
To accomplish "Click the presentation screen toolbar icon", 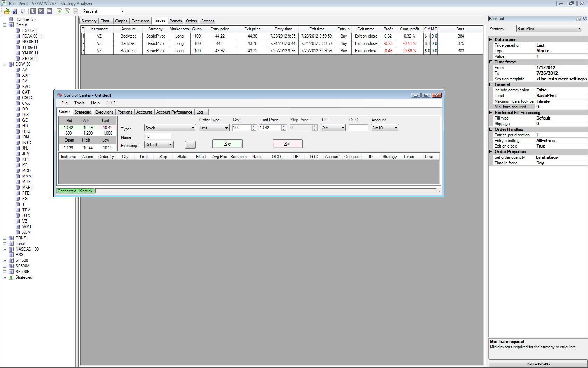I will (x=23, y=11).
